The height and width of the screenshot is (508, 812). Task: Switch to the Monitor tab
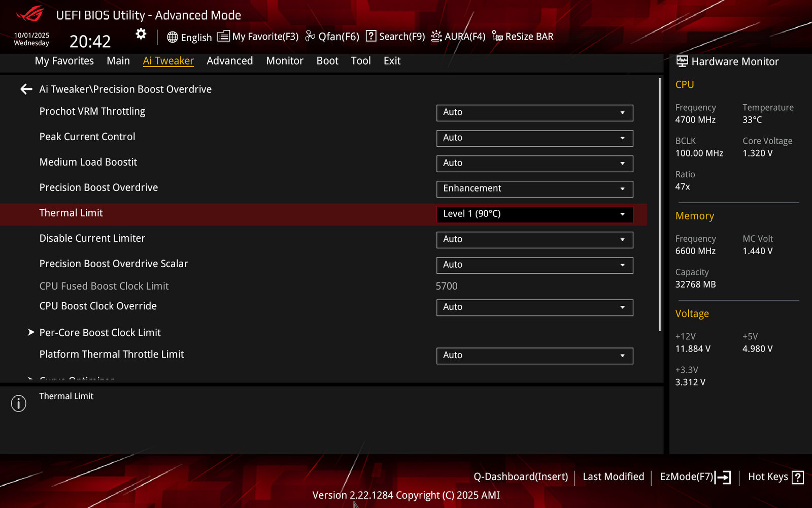(285, 61)
